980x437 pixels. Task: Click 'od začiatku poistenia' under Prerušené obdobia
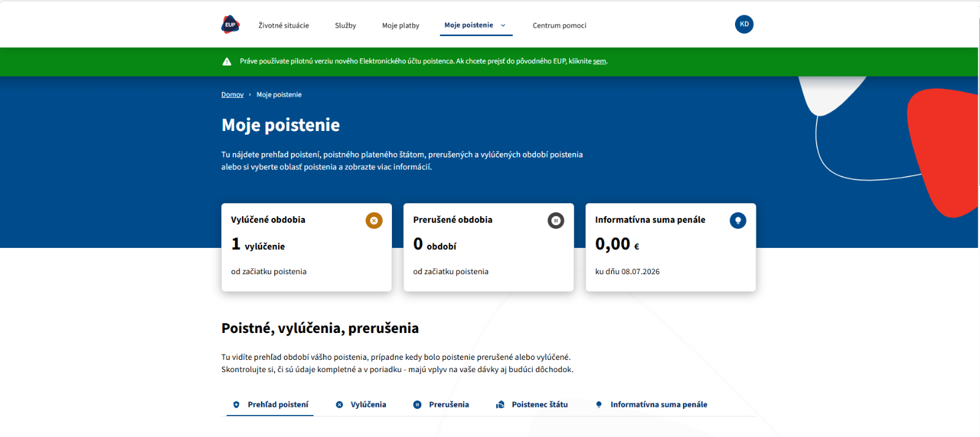451,272
